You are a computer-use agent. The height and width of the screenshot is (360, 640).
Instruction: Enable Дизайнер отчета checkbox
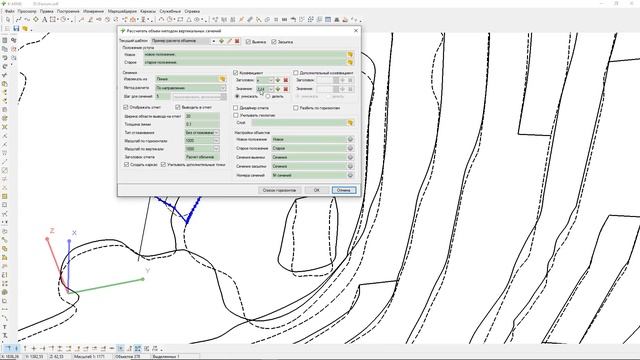236,108
